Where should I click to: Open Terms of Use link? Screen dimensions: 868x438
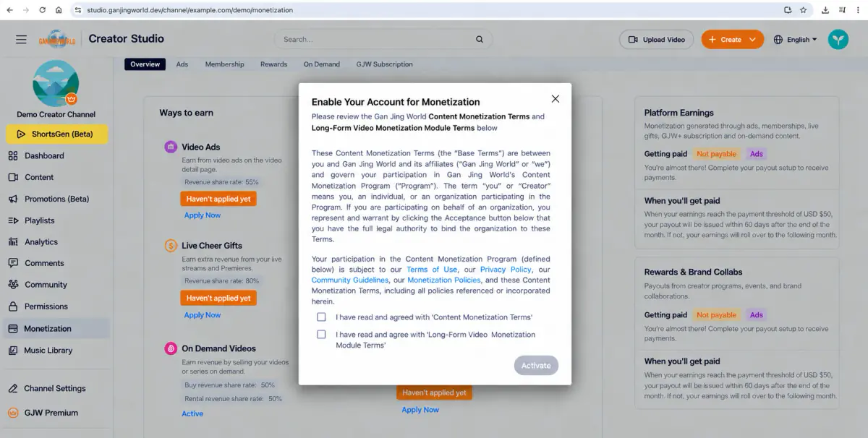pyautogui.click(x=432, y=270)
